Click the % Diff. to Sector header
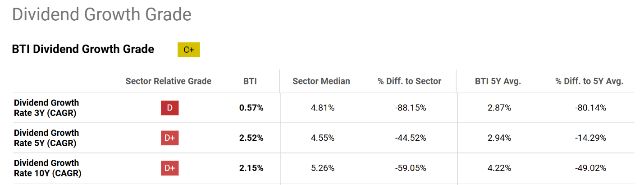The height and width of the screenshot is (185, 644). 409,81
